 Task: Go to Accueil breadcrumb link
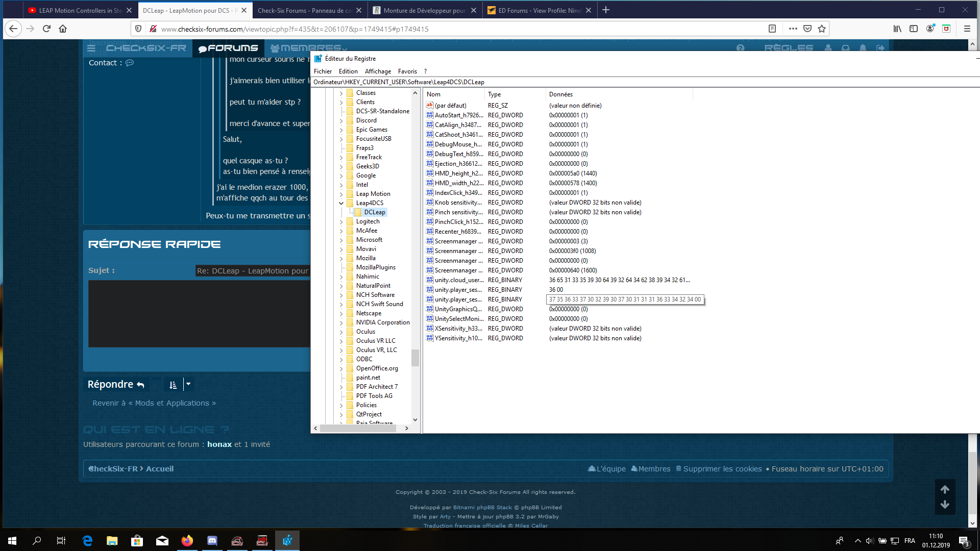coord(160,469)
